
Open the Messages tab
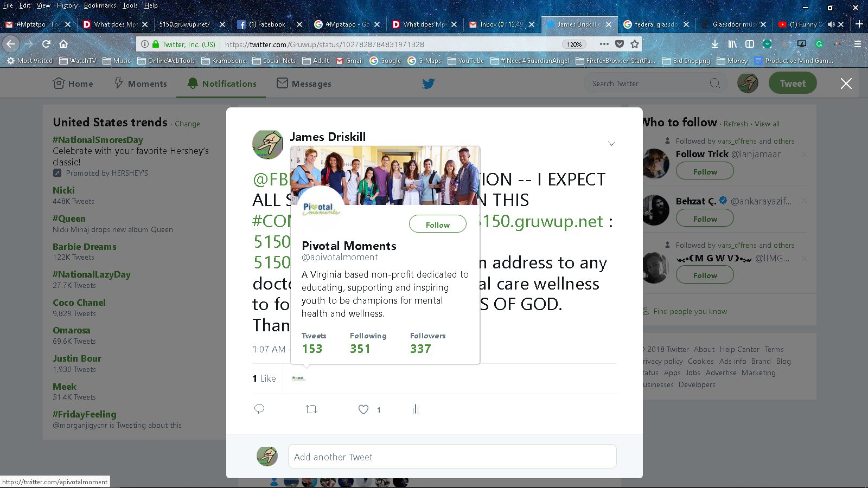click(304, 84)
